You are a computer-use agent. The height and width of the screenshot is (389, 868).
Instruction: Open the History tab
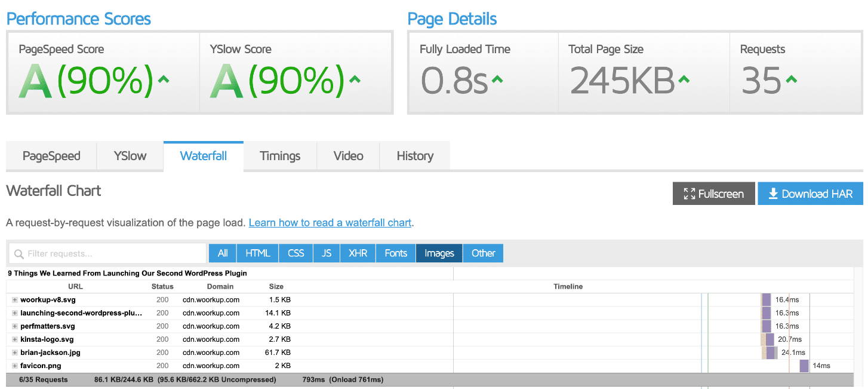tap(414, 157)
